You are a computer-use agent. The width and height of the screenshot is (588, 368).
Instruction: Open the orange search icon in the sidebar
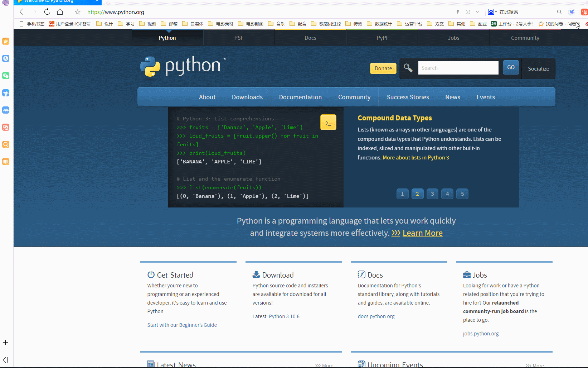(6, 144)
